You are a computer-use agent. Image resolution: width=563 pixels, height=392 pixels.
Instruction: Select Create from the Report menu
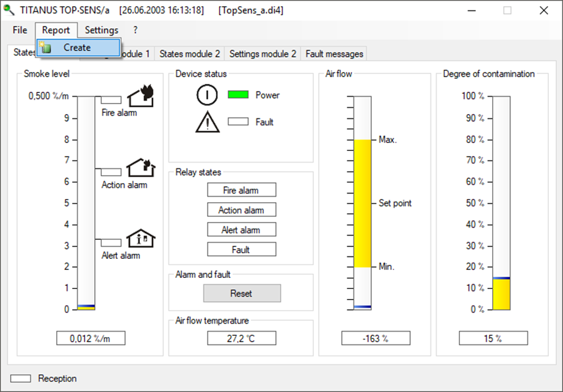coord(77,47)
